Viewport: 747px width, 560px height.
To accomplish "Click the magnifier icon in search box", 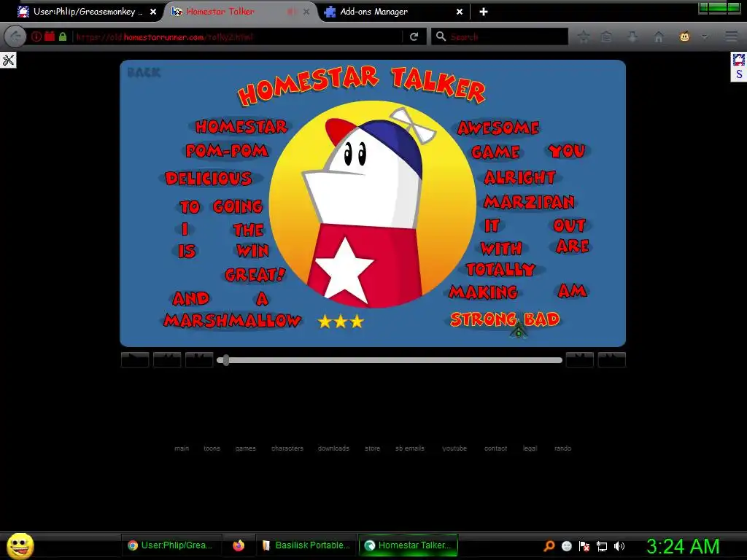I will (441, 36).
